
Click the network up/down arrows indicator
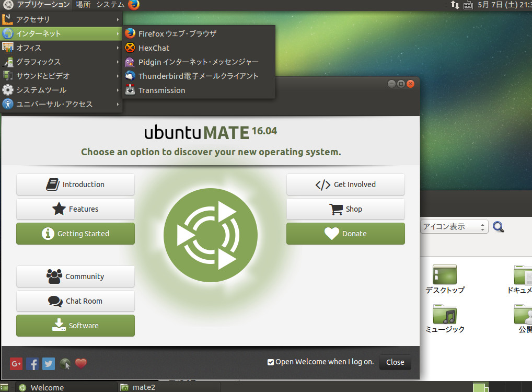point(455,5)
